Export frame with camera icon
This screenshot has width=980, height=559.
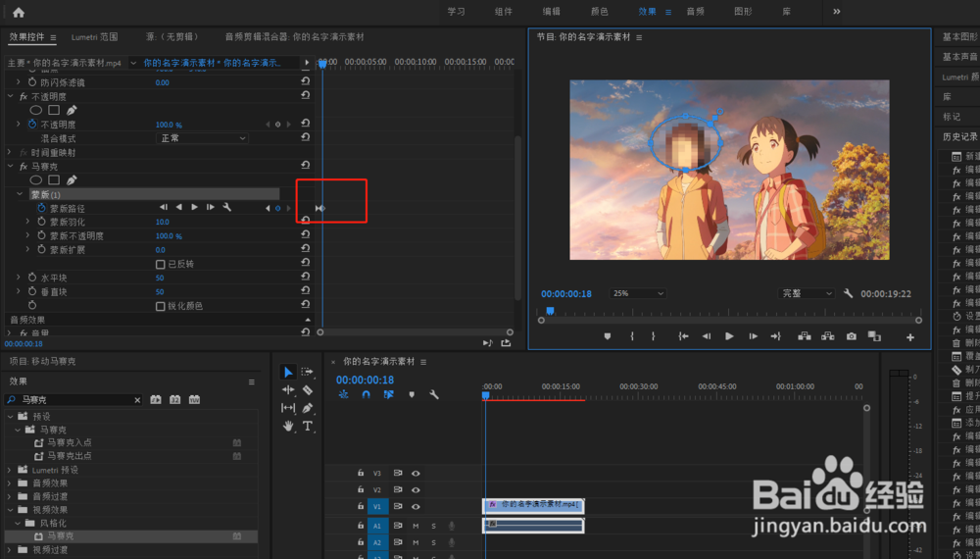click(x=852, y=336)
